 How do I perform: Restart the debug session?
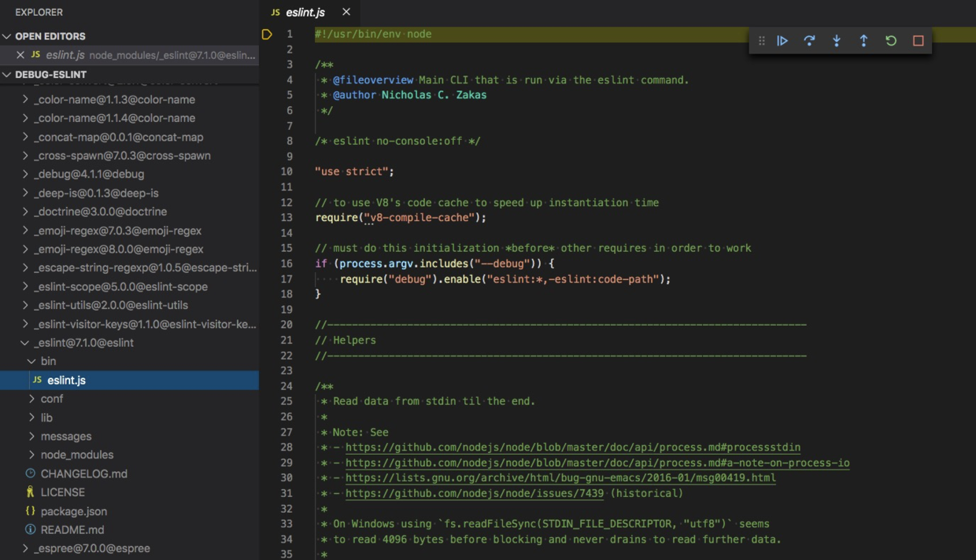coord(890,40)
